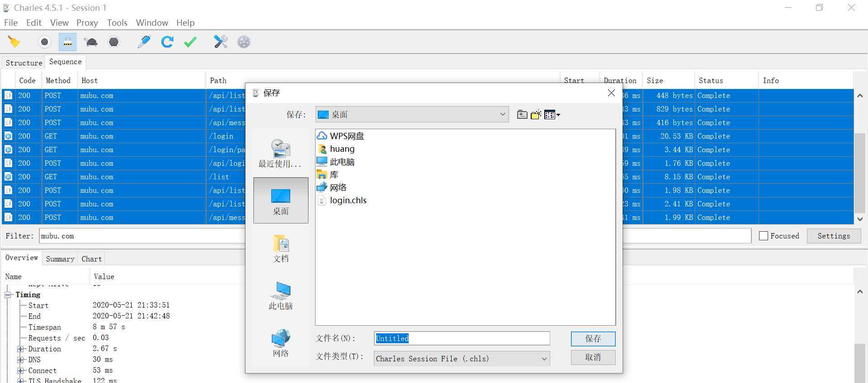This screenshot has height=383, width=868.
Task: Switch to the Structure tab
Action: pos(24,63)
